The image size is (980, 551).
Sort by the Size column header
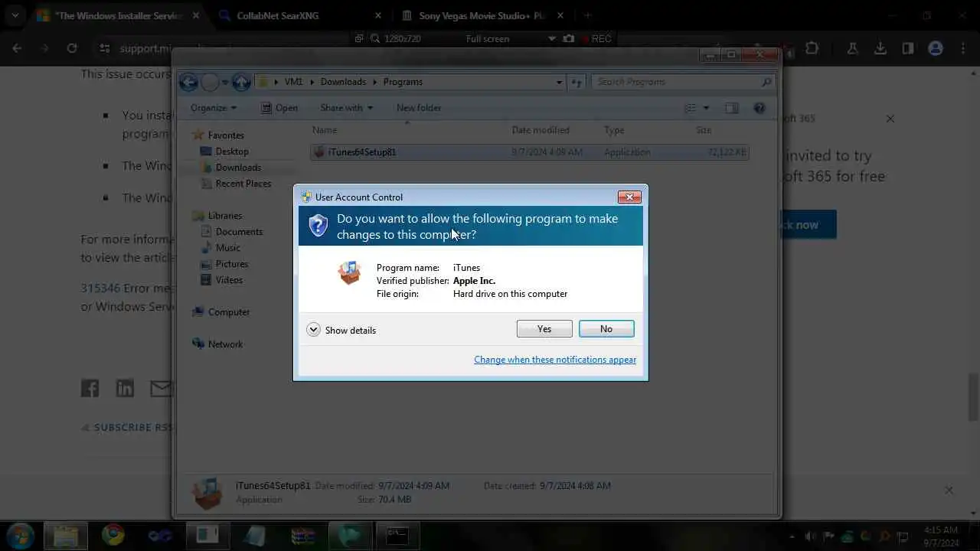[720, 130]
